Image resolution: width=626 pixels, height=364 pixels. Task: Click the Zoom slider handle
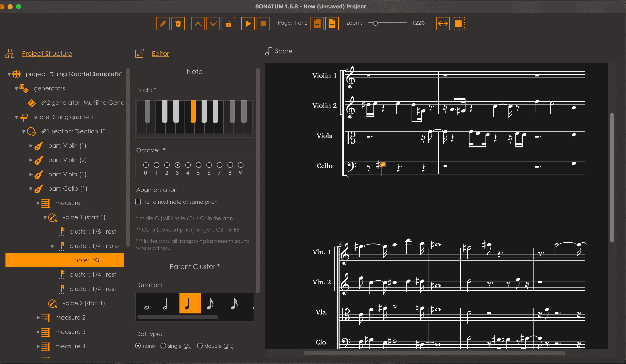coord(375,23)
